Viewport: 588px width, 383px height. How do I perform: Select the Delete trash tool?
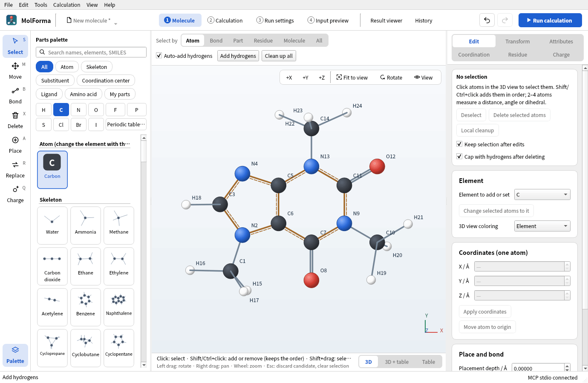click(15, 120)
